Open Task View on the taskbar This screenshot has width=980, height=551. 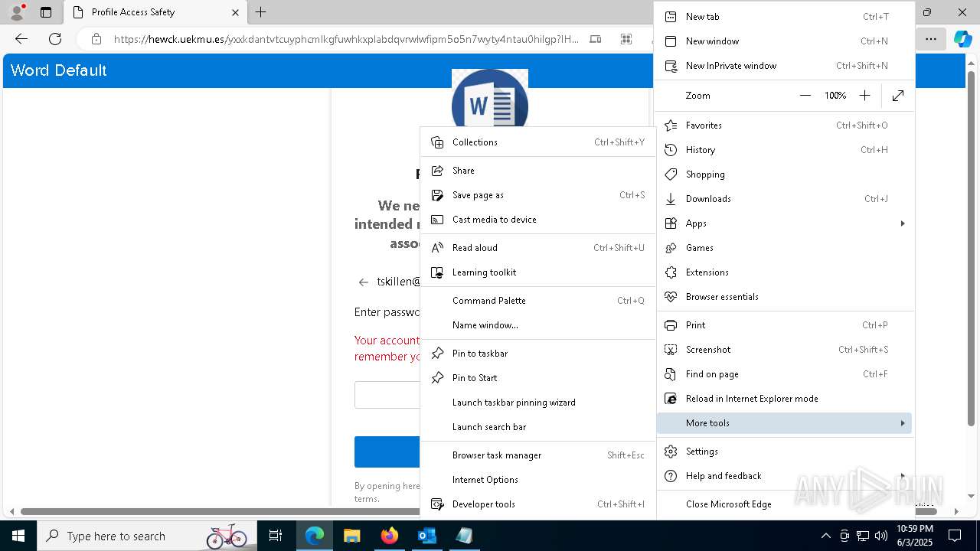coord(276,536)
